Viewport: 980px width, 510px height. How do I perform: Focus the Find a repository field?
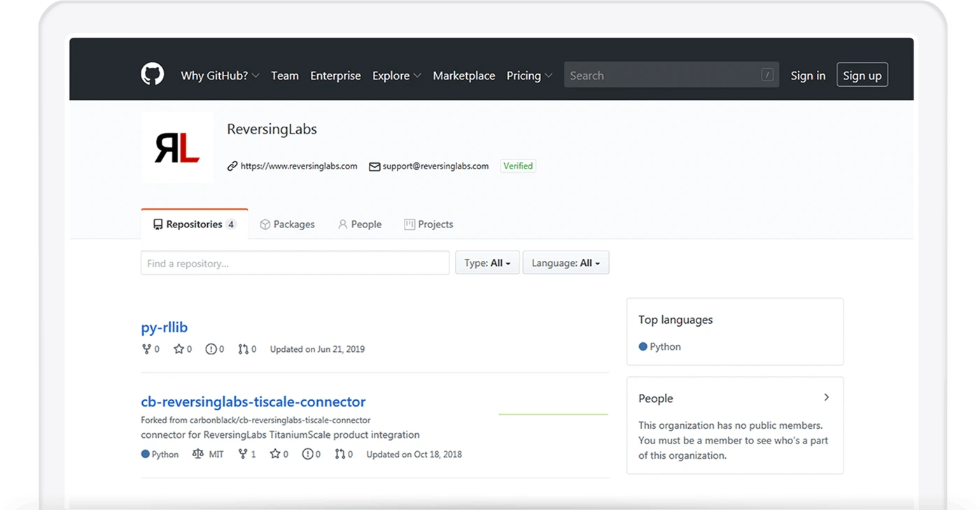(x=295, y=263)
